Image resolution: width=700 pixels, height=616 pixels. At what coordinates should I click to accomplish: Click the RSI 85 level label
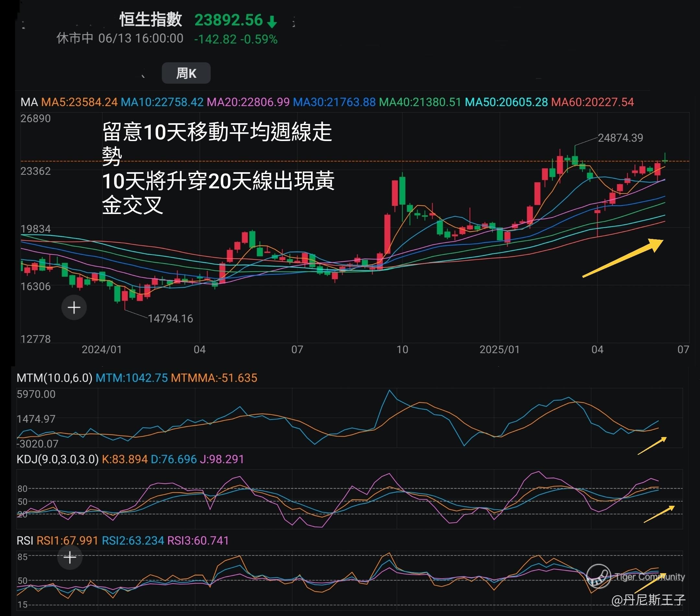click(23, 557)
